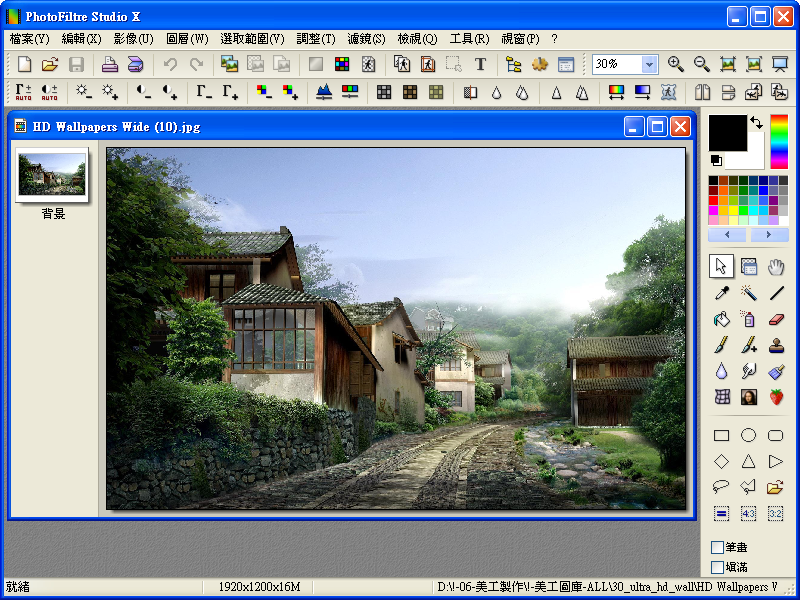Screen dimensions: 800x600
Task: Swap foreground and background colors
Action: 757,122
